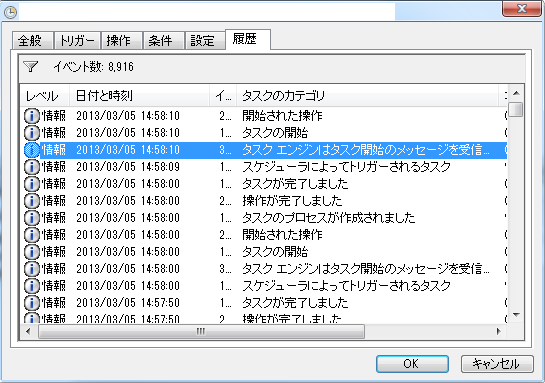Viewport: 545px width, 383px height.
Task: Click info icon of 14:58:00 タスクが完了しました row
Action: 32,184
